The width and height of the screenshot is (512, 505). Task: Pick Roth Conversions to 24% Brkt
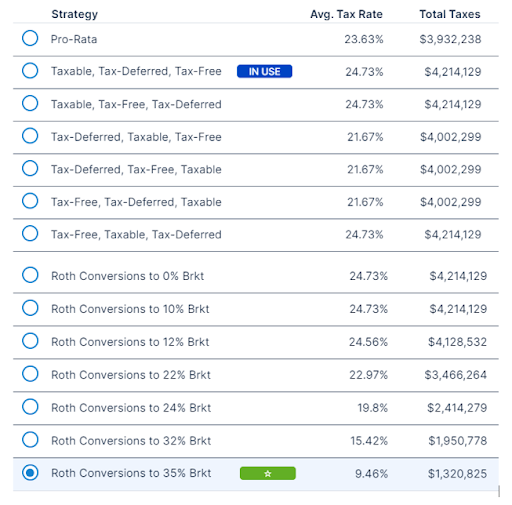[30, 407]
